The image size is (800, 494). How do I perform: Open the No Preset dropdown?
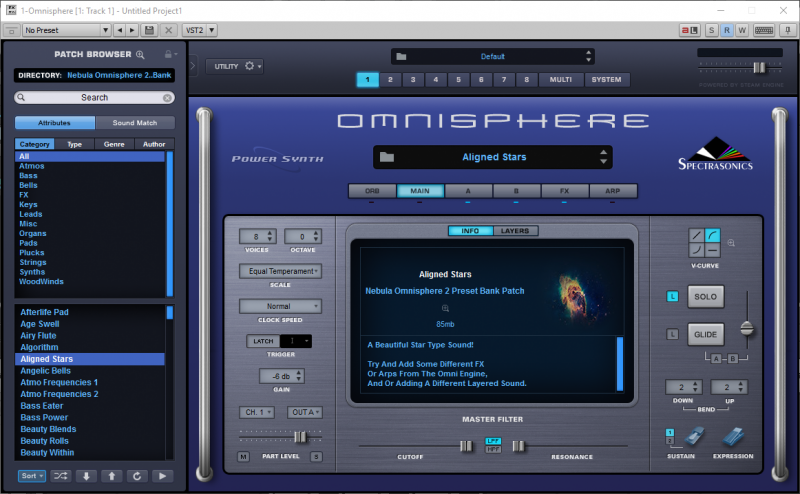pyautogui.click(x=67, y=30)
